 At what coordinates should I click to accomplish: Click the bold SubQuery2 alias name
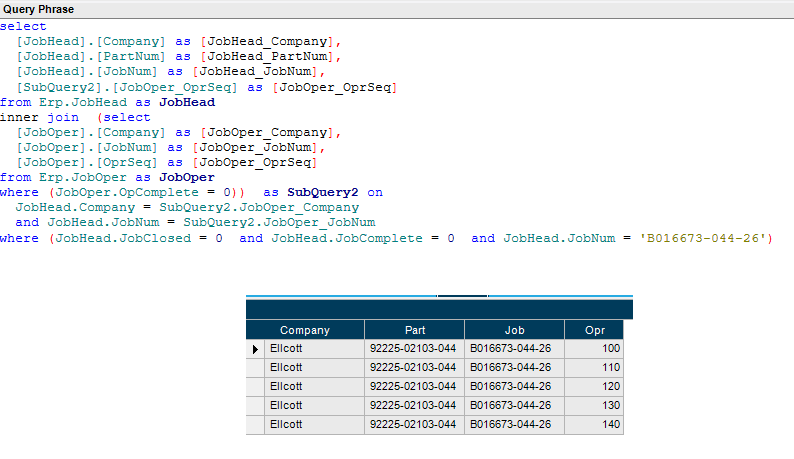click(x=323, y=193)
